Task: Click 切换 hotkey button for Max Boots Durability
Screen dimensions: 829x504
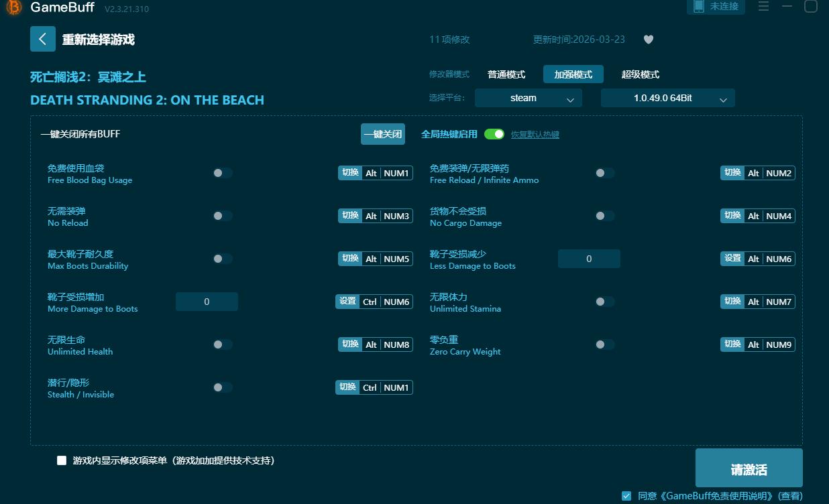Action: point(350,259)
